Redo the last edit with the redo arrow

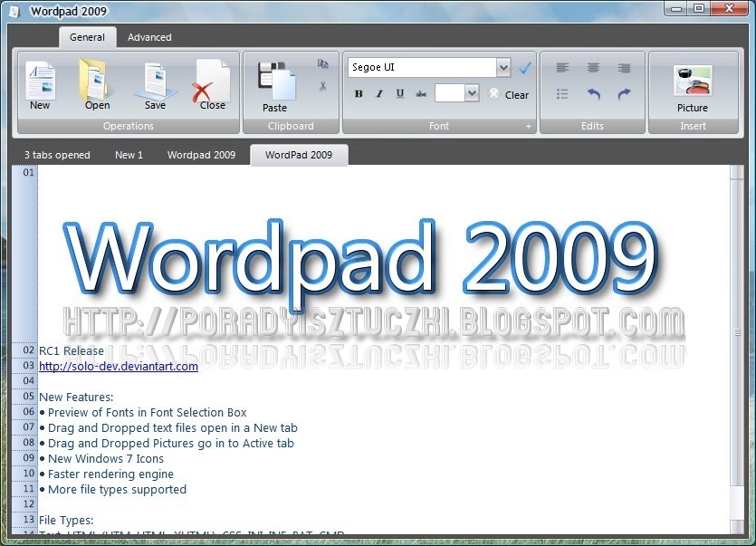[x=624, y=93]
